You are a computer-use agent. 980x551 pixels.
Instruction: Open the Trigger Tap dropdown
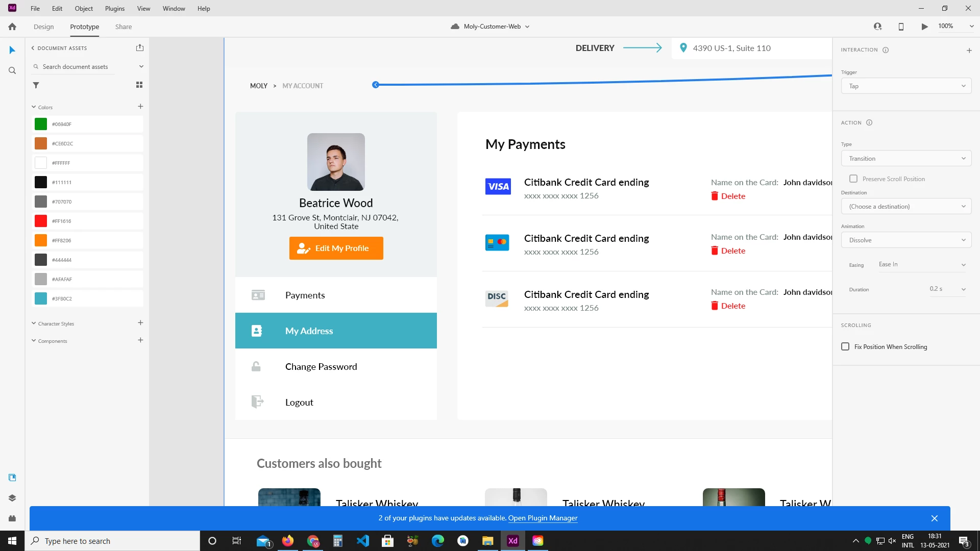(906, 86)
